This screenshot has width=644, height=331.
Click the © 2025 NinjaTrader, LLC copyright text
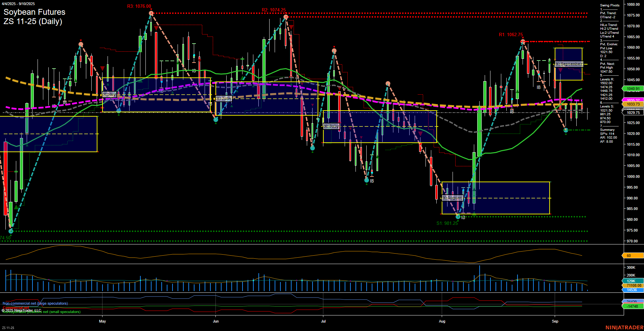coord(22,310)
